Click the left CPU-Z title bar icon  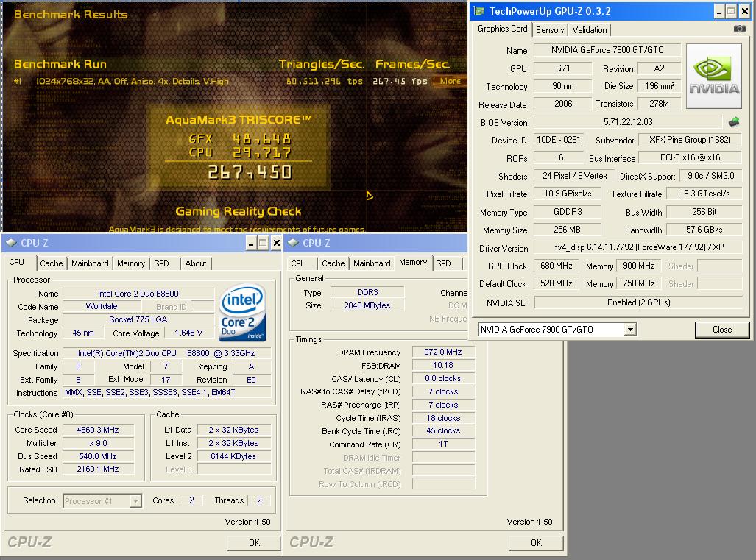pos(12,243)
